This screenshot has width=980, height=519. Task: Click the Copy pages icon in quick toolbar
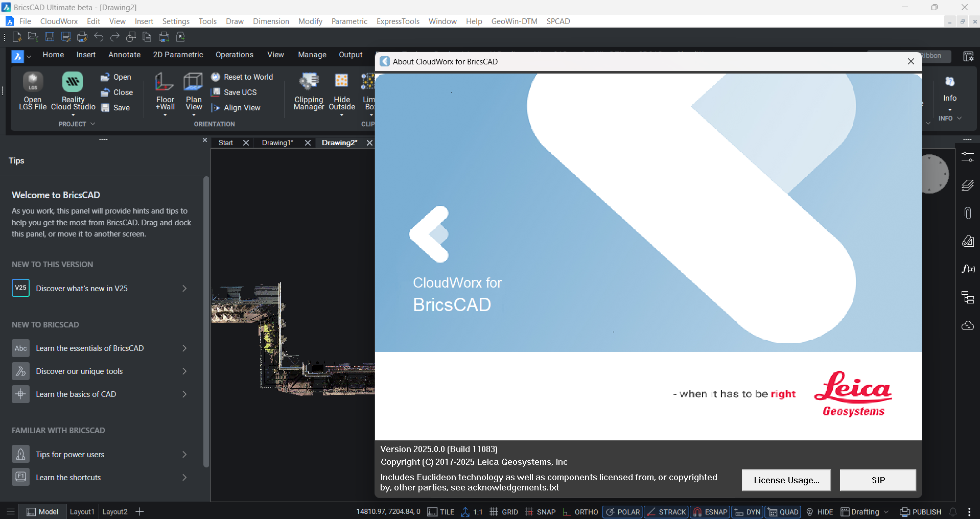coord(147,37)
